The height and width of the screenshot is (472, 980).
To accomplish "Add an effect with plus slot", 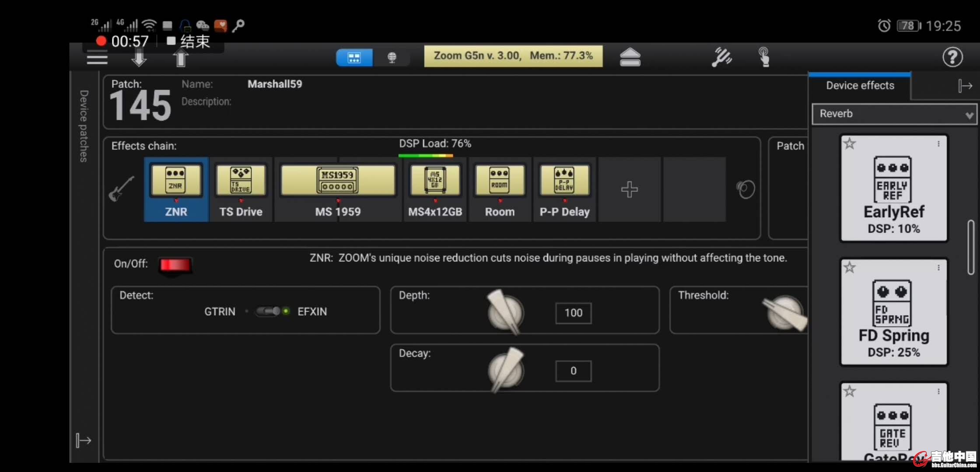I will coord(629,190).
